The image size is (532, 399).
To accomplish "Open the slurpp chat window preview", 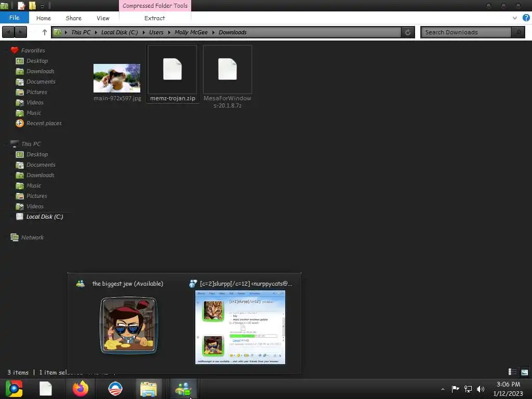I will click(x=240, y=322).
